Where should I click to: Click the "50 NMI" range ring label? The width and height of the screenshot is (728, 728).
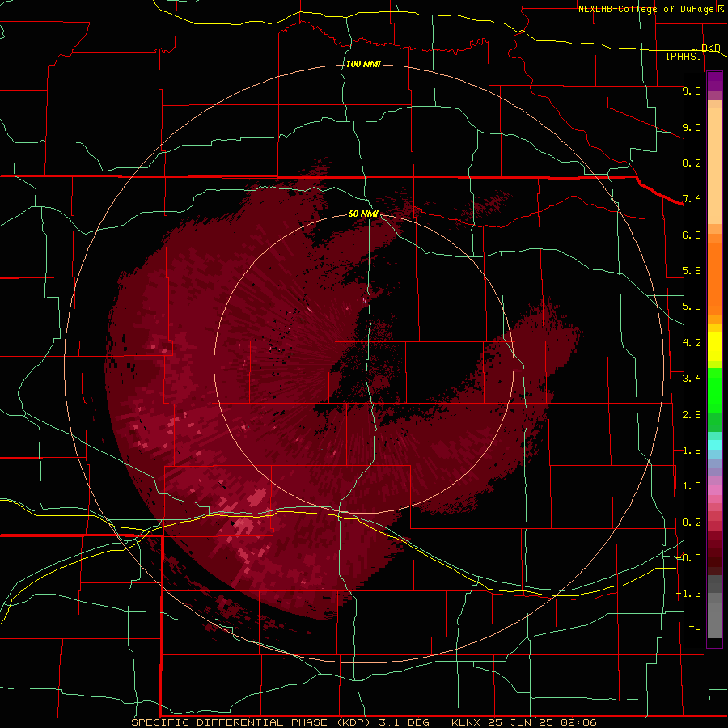point(363,214)
